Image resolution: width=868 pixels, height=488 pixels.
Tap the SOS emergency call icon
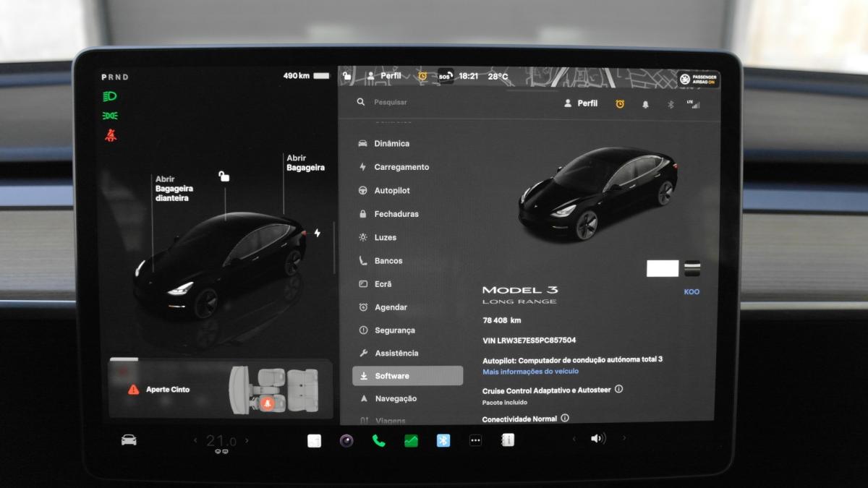pyautogui.click(x=446, y=76)
